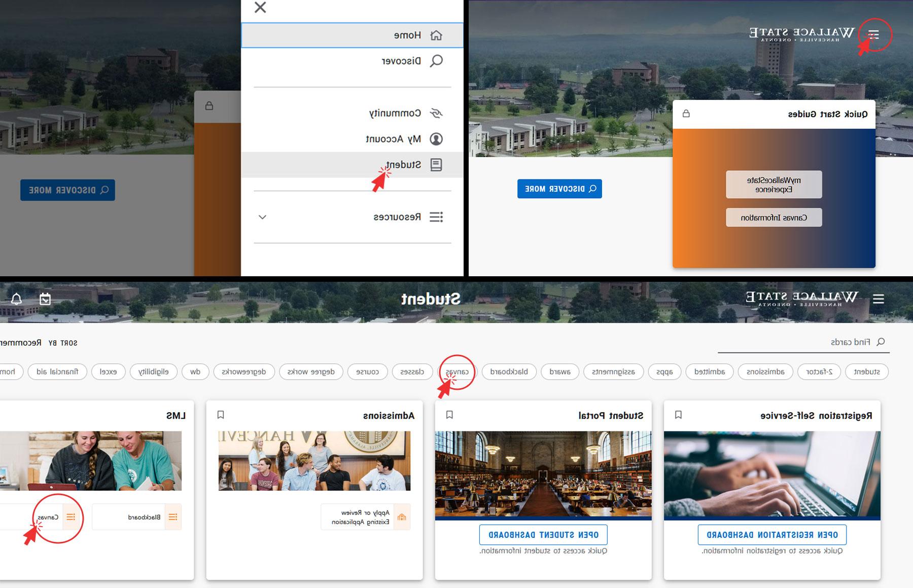Filter by the course tag
This screenshot has height=588, width=913.
368,372
